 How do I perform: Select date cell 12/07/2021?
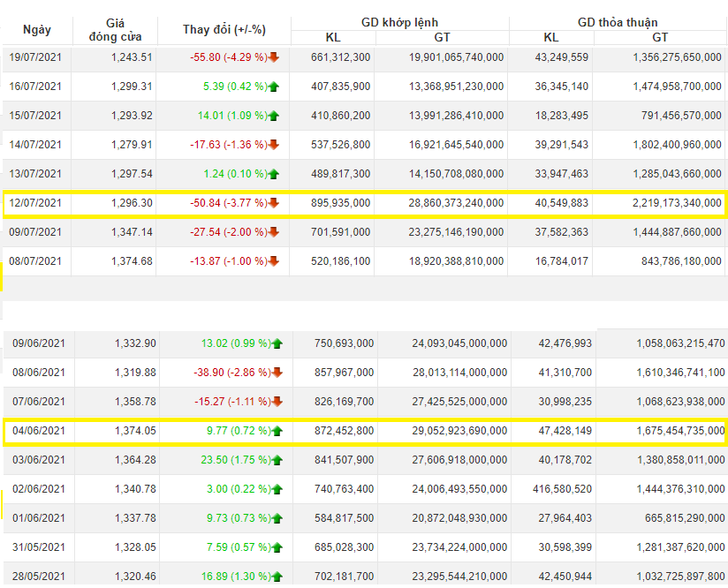[35, 203]
